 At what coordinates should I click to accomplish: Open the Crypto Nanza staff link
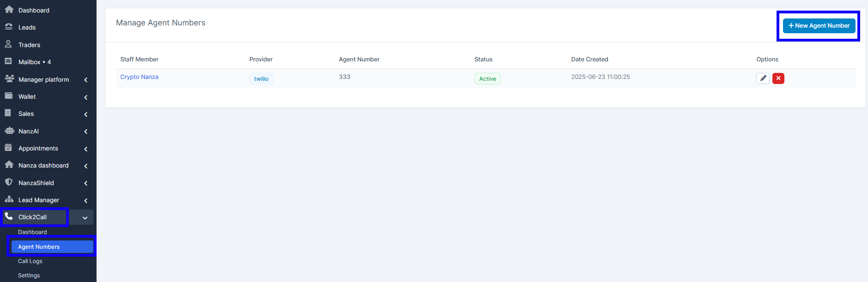(139, 77)
